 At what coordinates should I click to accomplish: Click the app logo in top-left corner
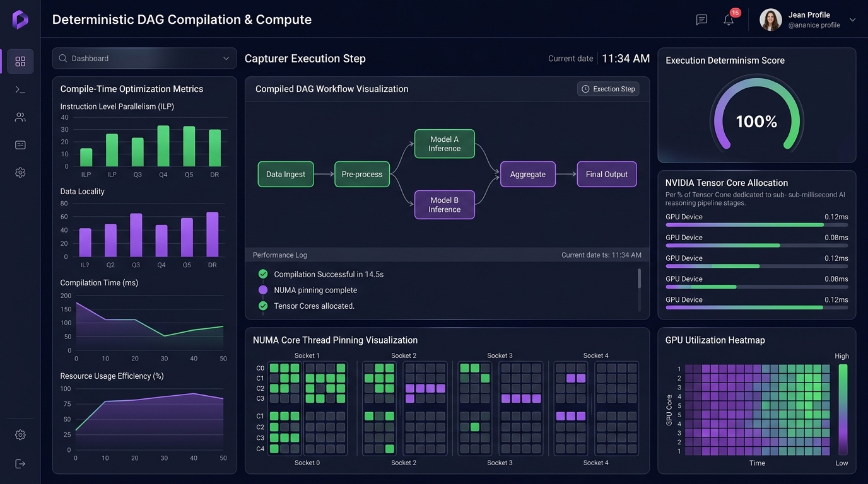(20, 20)
